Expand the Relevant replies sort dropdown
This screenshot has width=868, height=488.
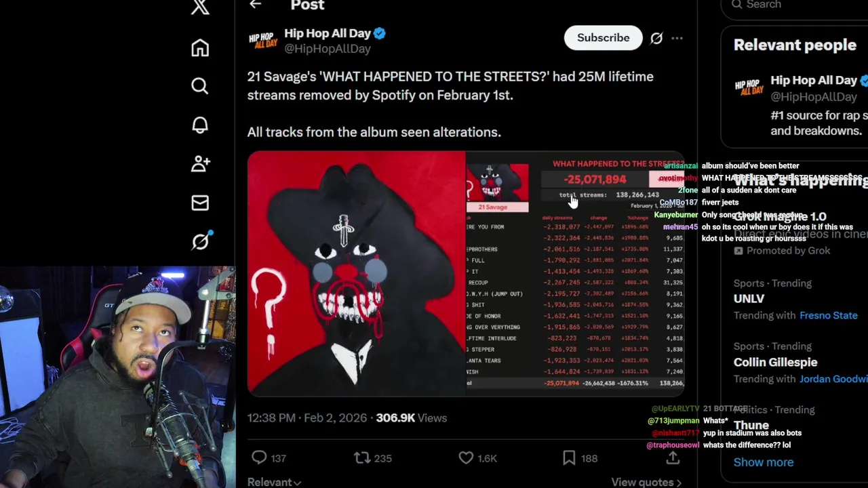point(274,482)
